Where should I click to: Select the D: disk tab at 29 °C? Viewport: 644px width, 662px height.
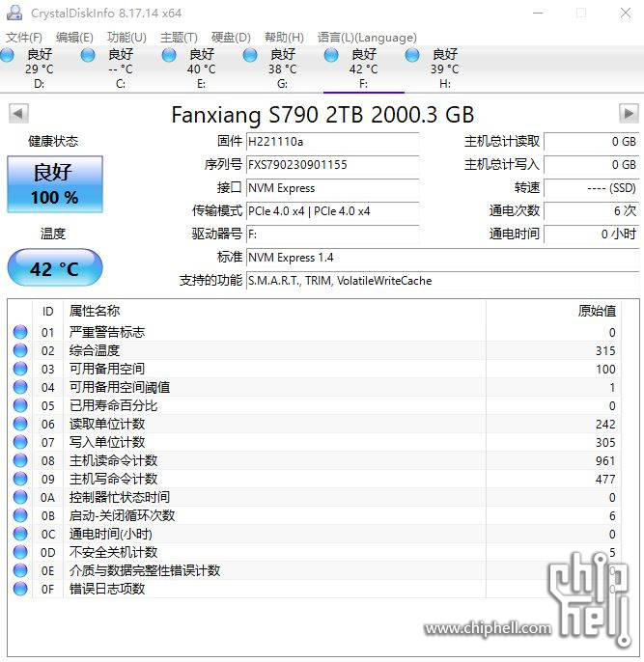pyautogui.click(x=40, y=69)
